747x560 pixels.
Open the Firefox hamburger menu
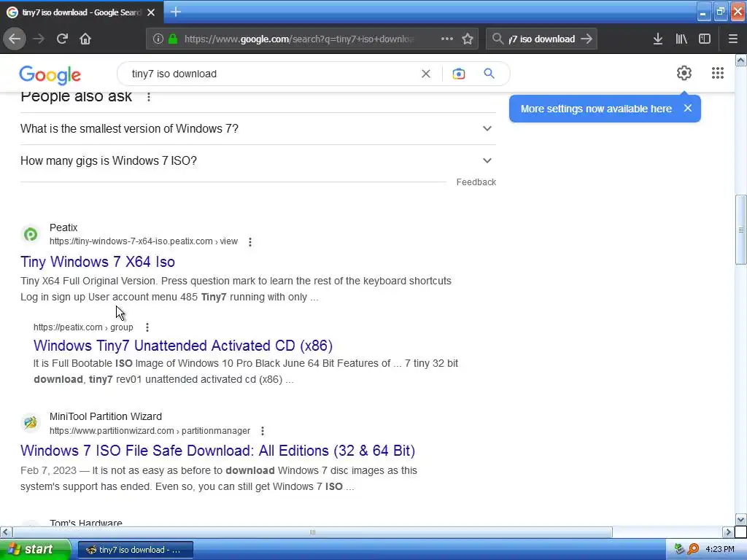click(732, 39)
